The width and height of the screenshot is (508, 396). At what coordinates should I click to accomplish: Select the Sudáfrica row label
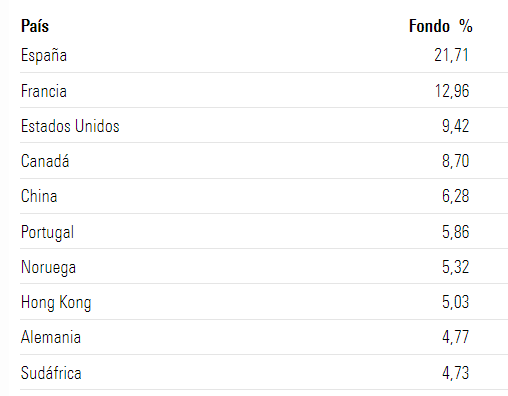[51, 373]
